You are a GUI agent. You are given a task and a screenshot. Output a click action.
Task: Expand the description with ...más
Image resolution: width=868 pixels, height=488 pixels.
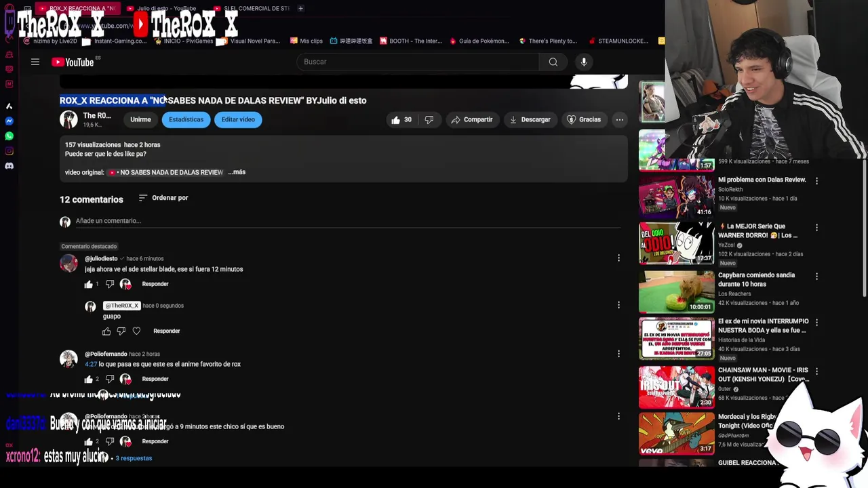237,172
